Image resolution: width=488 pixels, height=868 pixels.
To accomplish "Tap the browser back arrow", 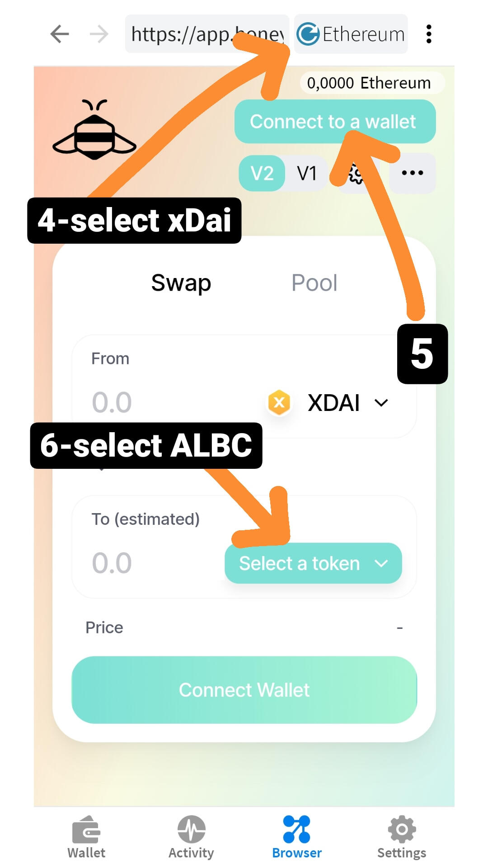I will tap(60, 34).
